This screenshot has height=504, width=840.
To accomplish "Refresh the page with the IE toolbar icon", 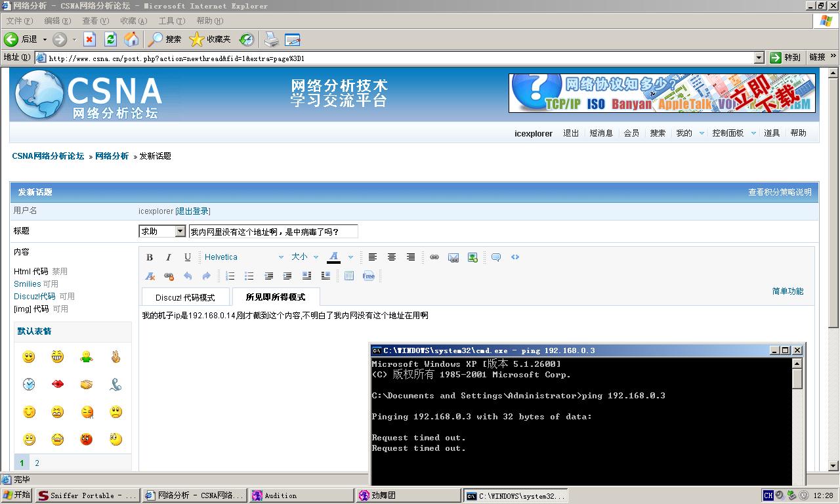I will coord(110,39).
